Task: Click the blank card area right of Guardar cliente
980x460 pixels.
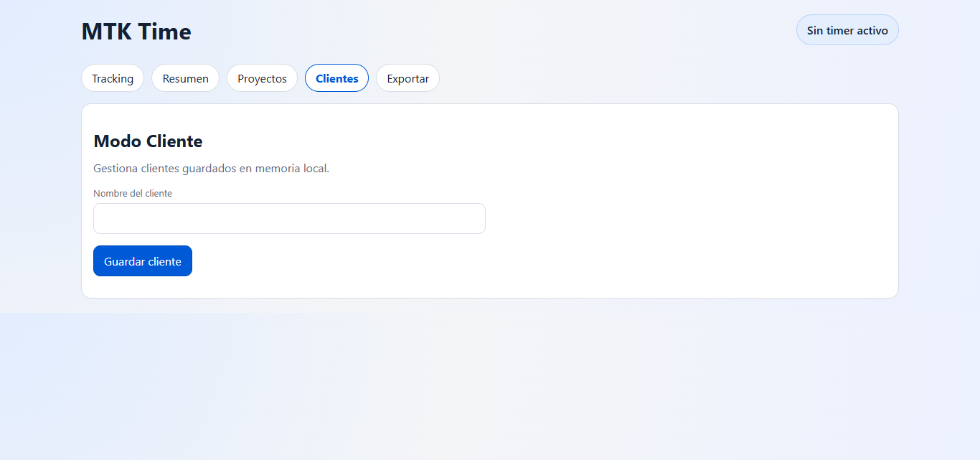Action: pyautogui.click(x=502, y=261)
